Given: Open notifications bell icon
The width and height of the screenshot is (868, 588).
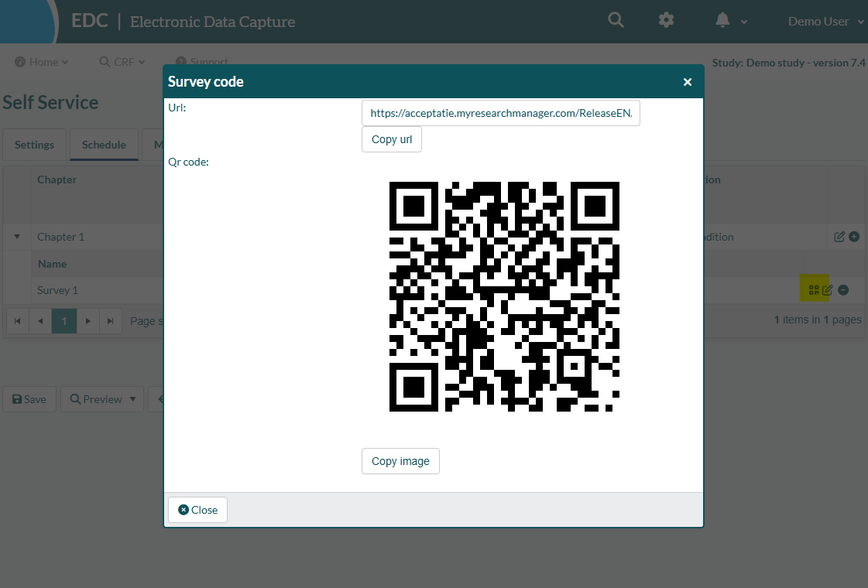Looking at the screenshot, I should (x=722, y=20).
